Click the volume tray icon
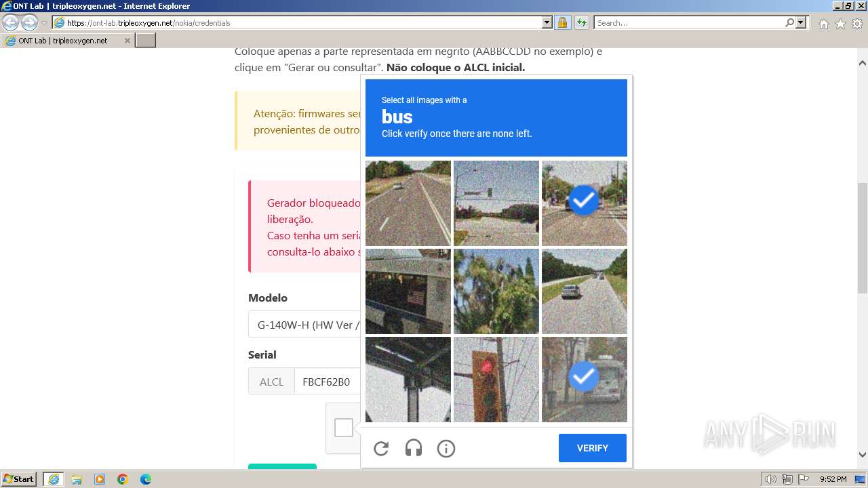868x488 pixels. coord(771,479)
